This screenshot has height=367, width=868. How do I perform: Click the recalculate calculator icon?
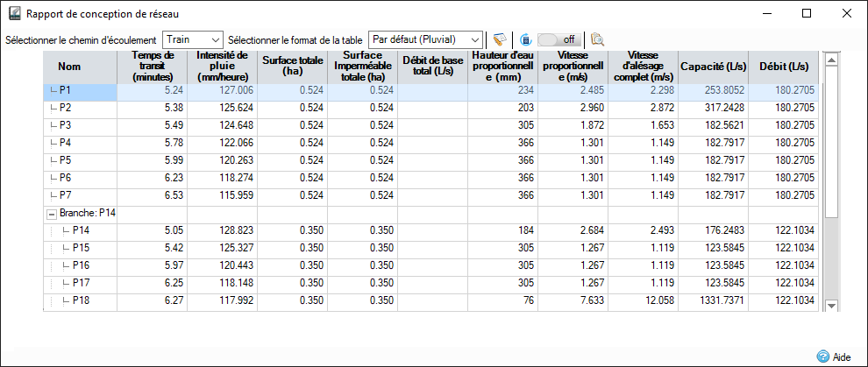(x=526, y=39)
